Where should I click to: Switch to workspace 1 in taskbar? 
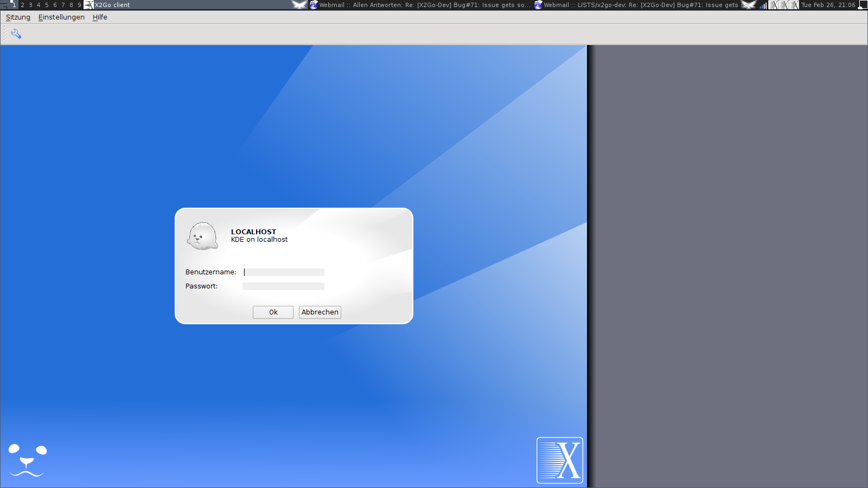coord(14,5)
